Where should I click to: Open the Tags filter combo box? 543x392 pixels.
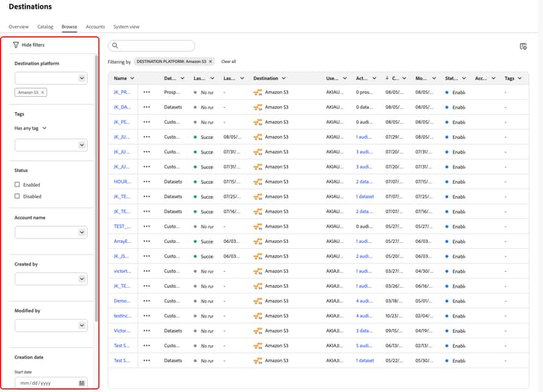click(51, 145)
